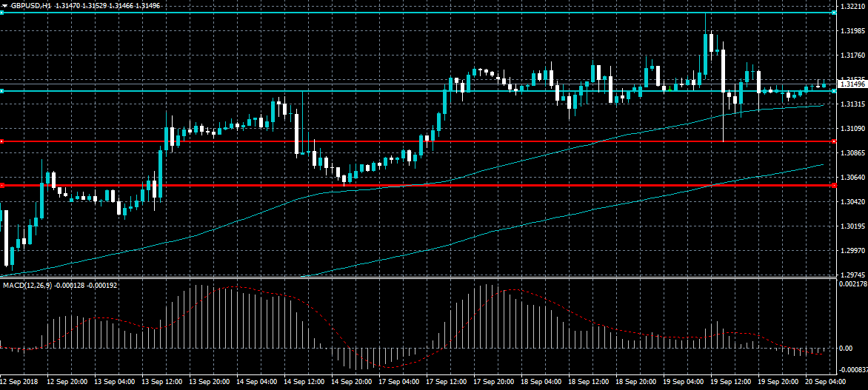The height and width of the screenshot is (390, 868).
Task: Open the chart dropdown triangle beside GBPUSD,H1
Action: (x=5, y=5)
